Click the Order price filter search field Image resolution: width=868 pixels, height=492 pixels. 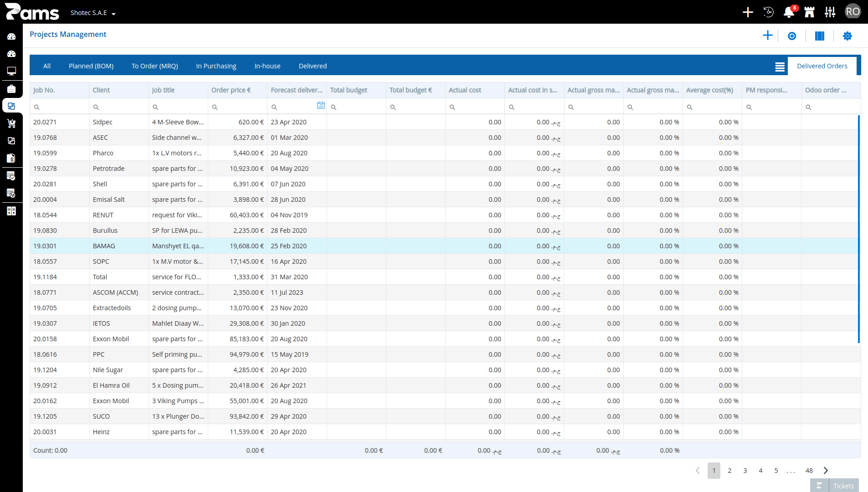coord(237,107)
